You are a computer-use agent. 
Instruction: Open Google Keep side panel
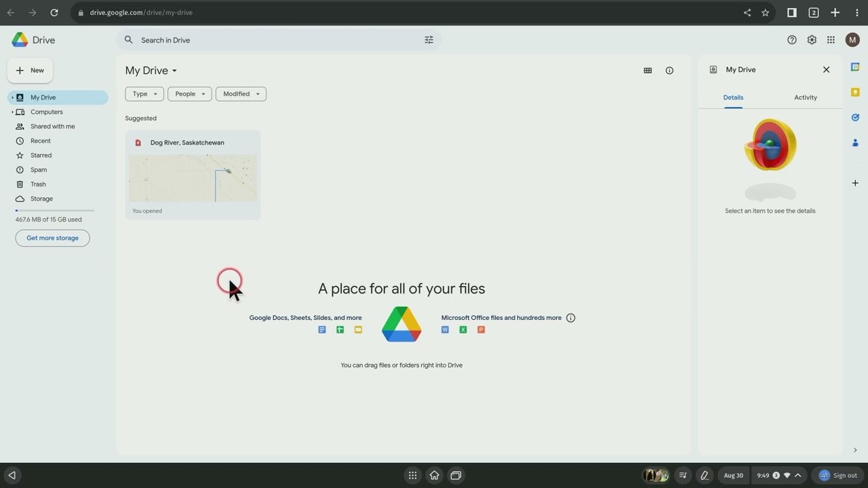click(855, 92)
